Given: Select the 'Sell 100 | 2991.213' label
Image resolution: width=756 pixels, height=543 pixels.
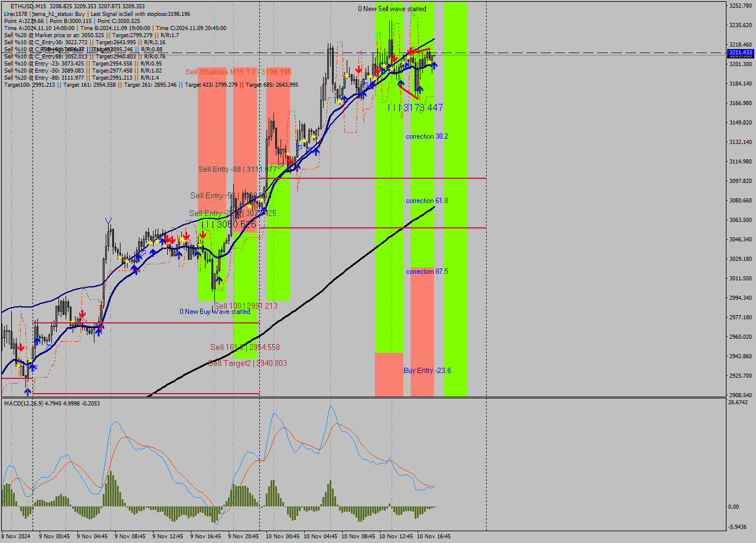Looking at the screenshot, I should pos(246,306).
